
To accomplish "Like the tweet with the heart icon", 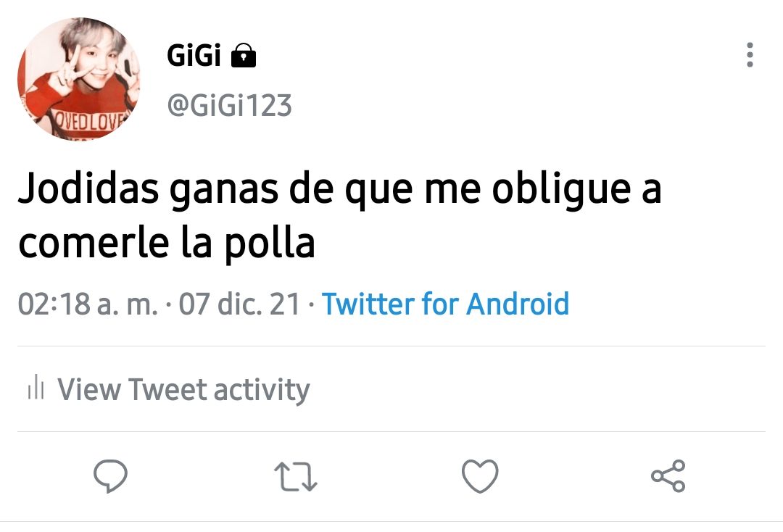I will (x=480, y=476).
